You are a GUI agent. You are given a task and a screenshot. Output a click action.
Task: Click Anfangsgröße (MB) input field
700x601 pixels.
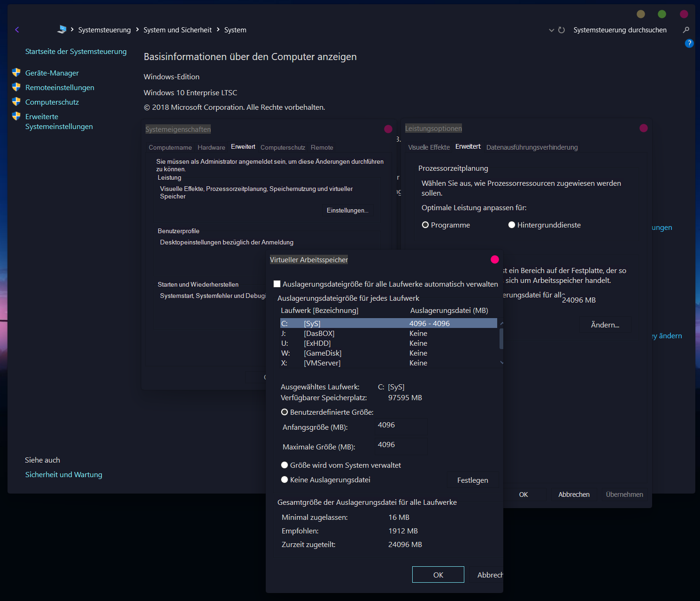[x=401, y=426]
